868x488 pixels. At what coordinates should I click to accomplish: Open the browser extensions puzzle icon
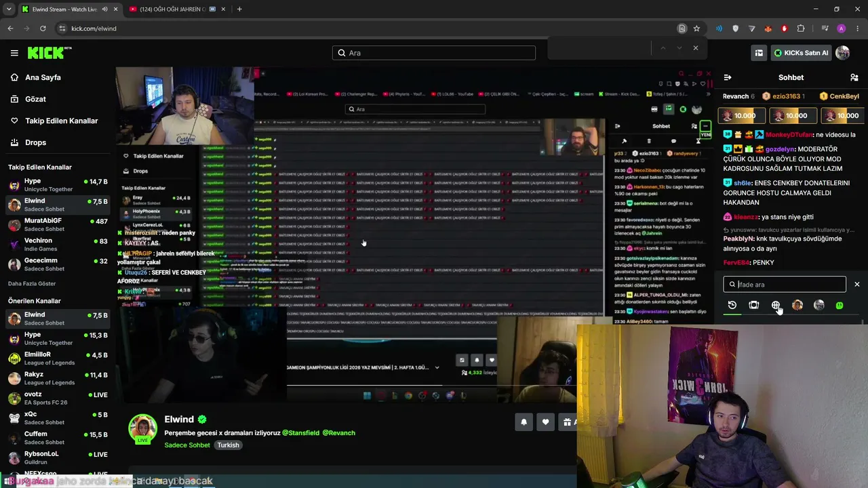(801, 28)
